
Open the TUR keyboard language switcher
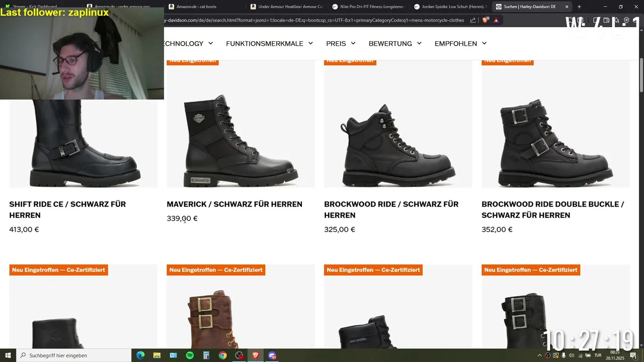pos(598,355)
